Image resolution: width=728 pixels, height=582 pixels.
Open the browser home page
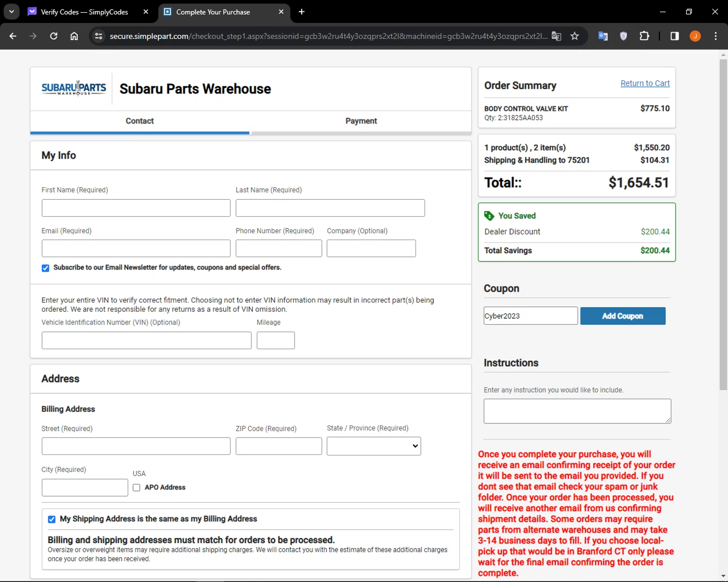coord(74,36)
